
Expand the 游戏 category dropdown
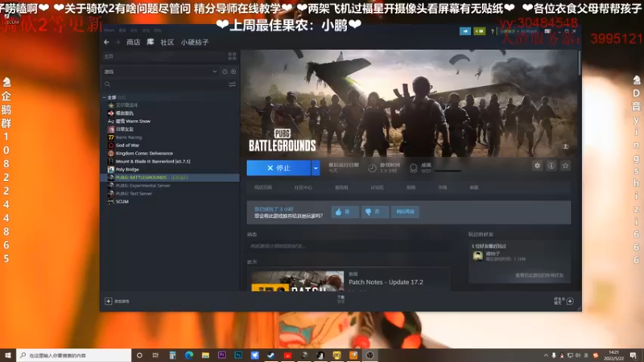pos(214,72)
